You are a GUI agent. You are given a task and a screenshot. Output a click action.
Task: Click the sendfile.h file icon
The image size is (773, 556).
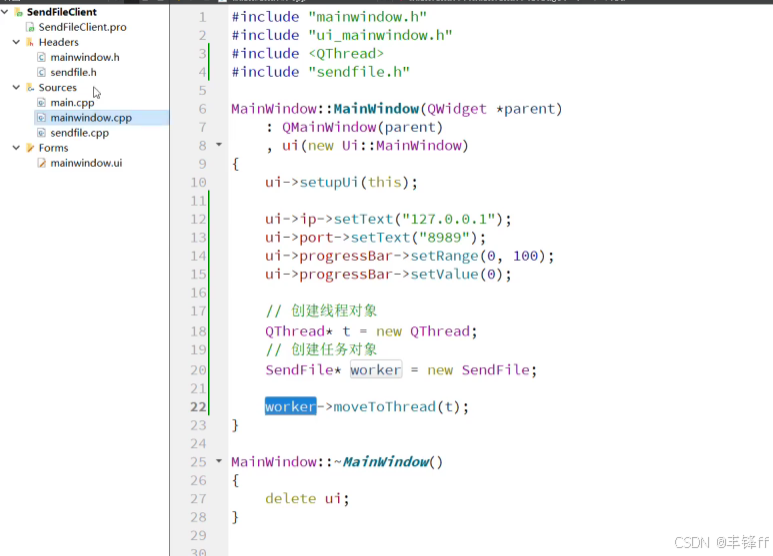tap(41, 72)
